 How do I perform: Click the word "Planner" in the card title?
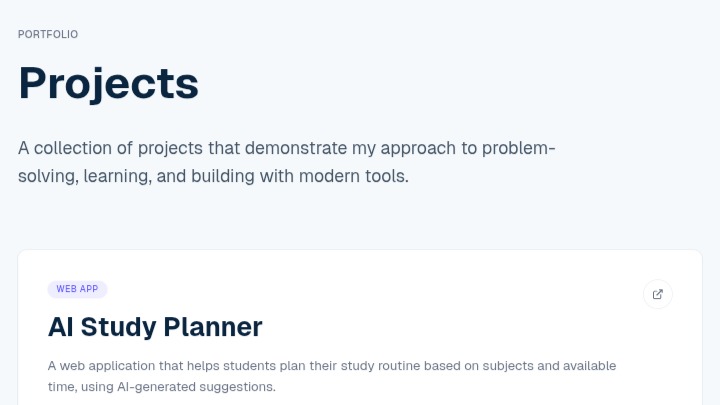coord(213,327)
